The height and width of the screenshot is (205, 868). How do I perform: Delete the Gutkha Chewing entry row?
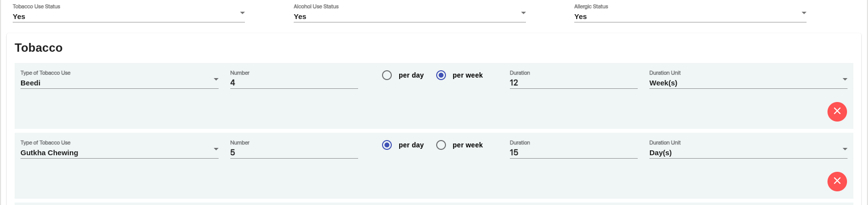click(x=837, y=181)
